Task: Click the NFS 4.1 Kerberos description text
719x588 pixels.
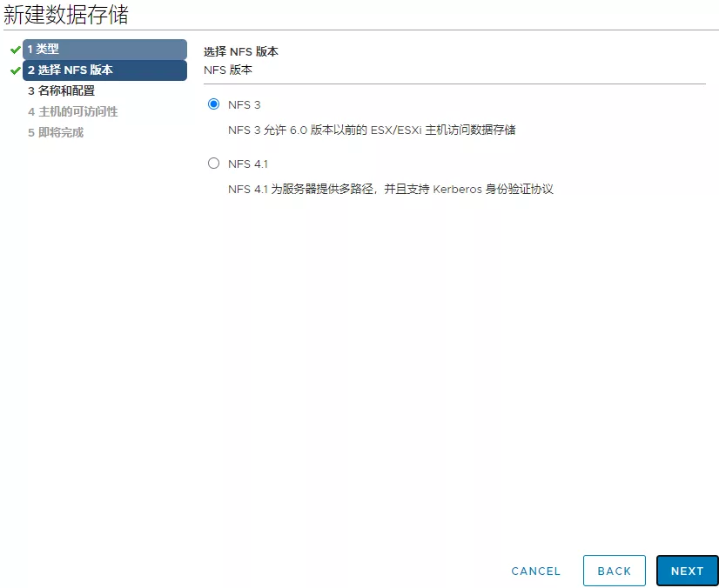Action: (390, 189)
